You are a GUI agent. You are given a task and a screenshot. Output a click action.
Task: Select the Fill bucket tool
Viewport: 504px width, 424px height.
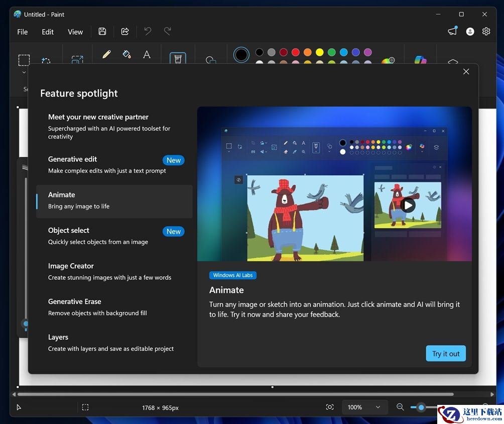(x=127, y=54)
